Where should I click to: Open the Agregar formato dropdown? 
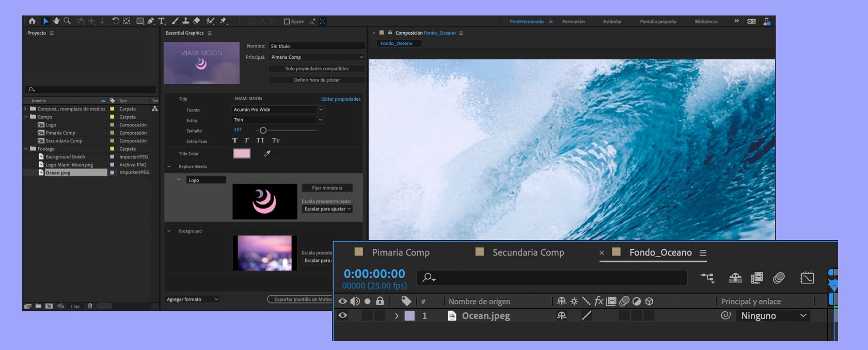click(192, 299)
